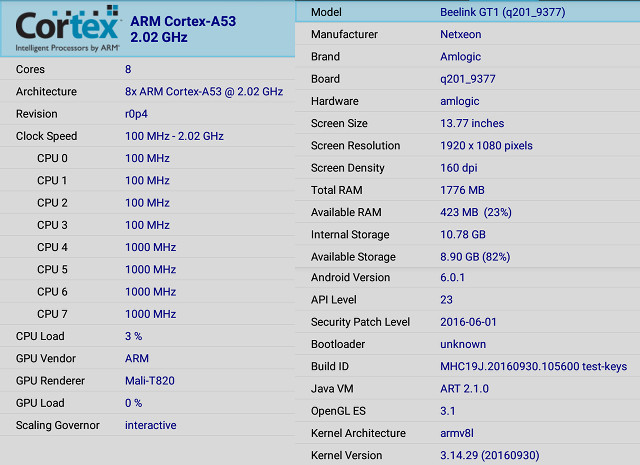Click the Cortex logo image
The height and width of the screenshot is (465, 640).
click(67, 29)
